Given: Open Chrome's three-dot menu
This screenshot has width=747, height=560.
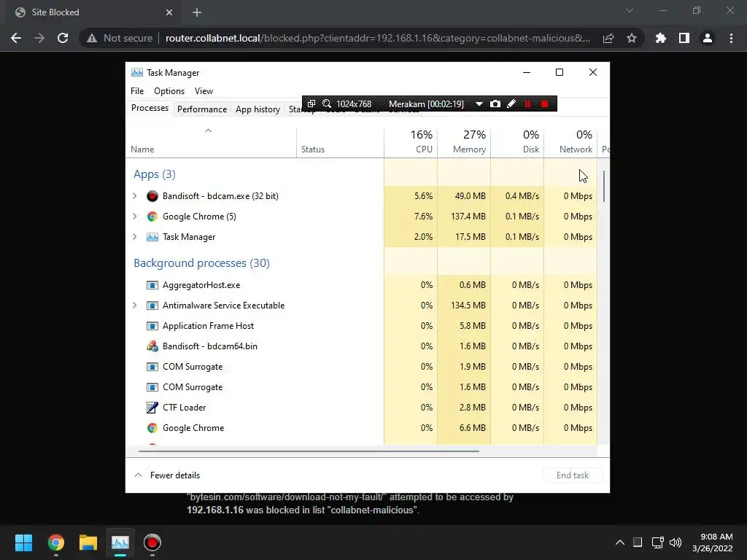Looking at the screenshot, I should pos(731,38).
